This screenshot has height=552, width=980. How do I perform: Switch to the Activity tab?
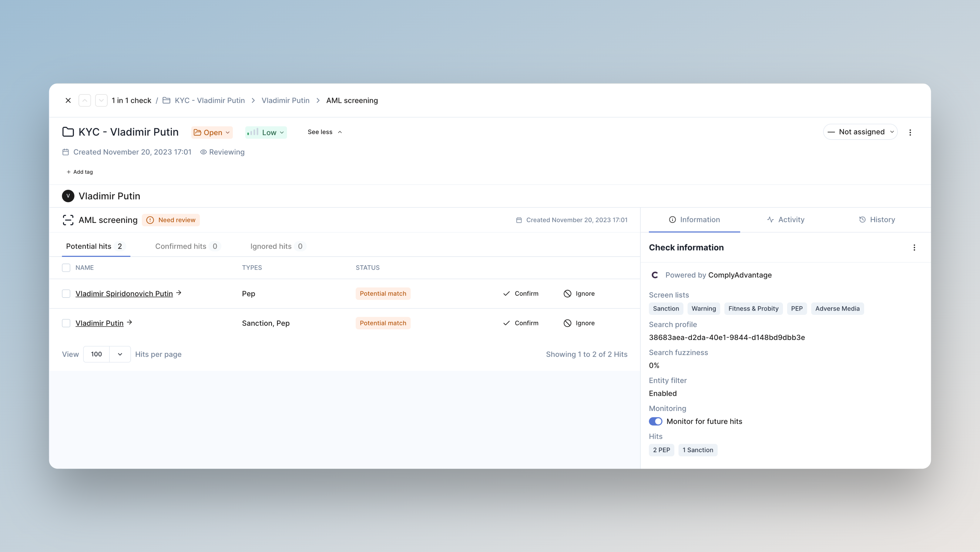click(786, 220)
